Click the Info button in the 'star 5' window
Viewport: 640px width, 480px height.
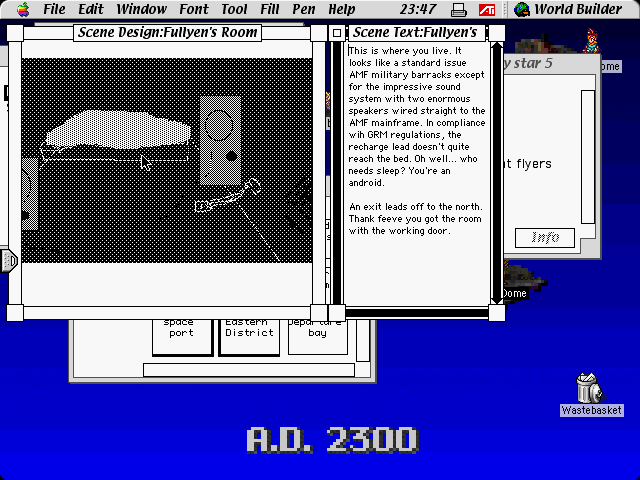(545, 238)
